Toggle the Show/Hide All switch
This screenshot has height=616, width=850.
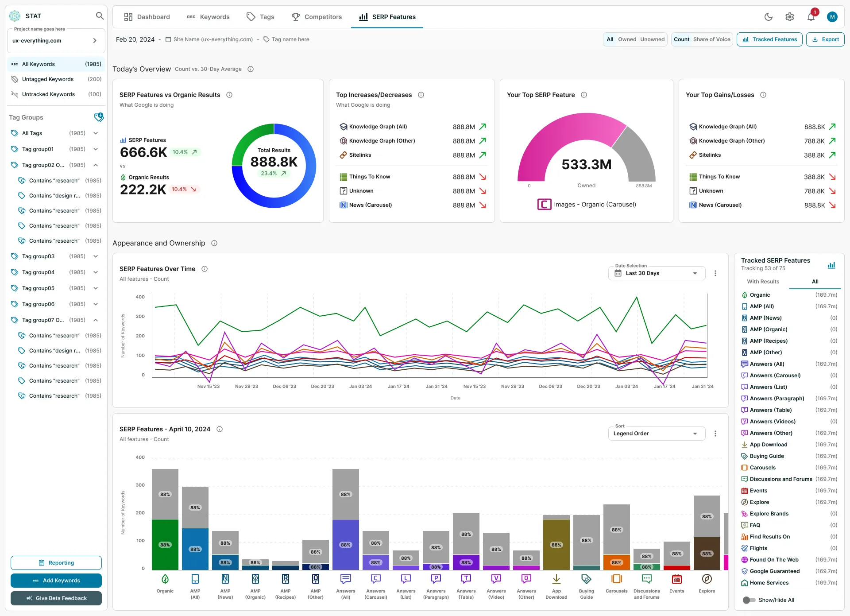(x=749, y=600)
